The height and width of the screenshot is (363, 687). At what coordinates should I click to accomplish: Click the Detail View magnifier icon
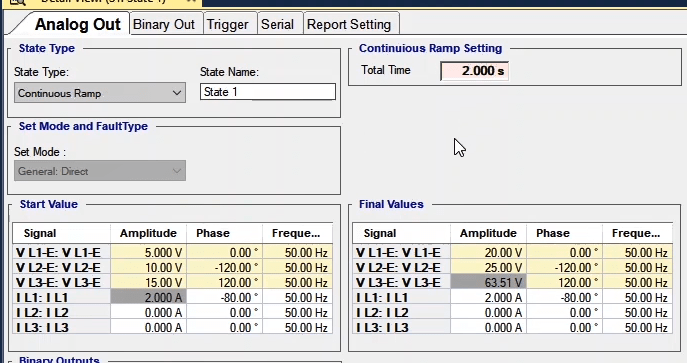pyautogui.click(x=17, y=3)
